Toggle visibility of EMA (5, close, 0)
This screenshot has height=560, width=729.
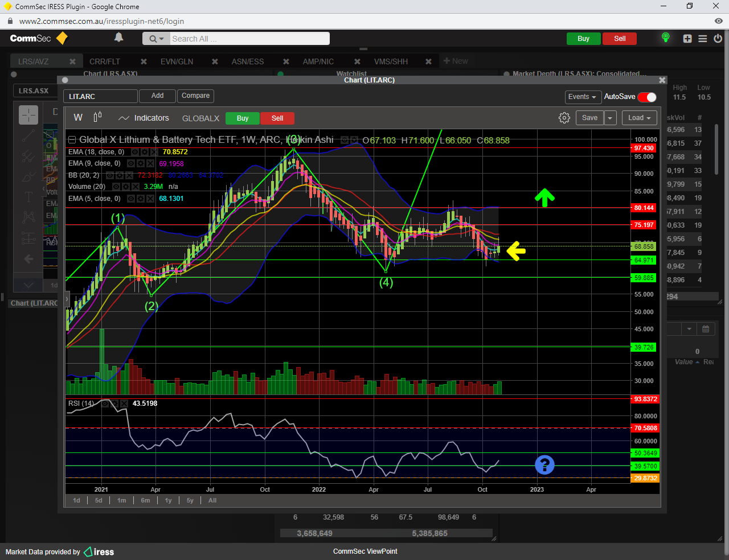131,199
